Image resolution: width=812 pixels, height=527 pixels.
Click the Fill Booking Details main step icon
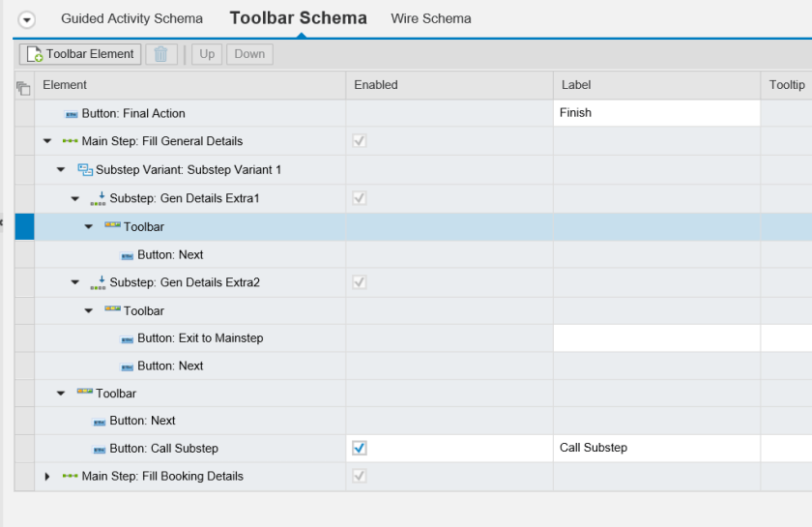(71, 477)
